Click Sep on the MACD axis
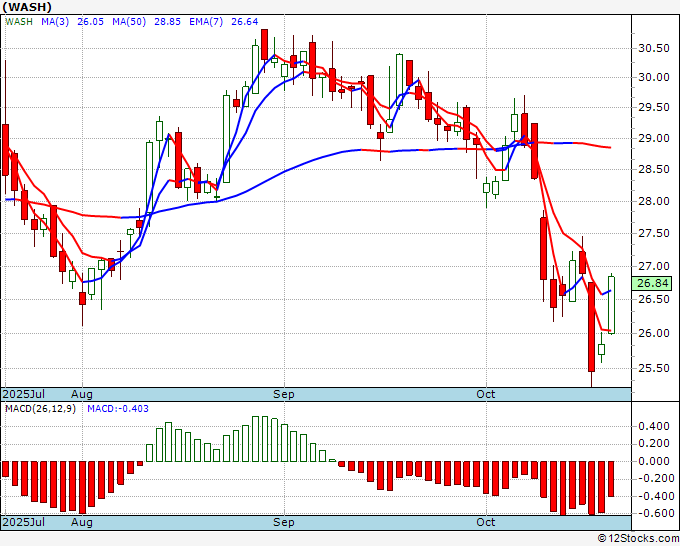Viewport: 680px width, 546px height. [284, 522]
